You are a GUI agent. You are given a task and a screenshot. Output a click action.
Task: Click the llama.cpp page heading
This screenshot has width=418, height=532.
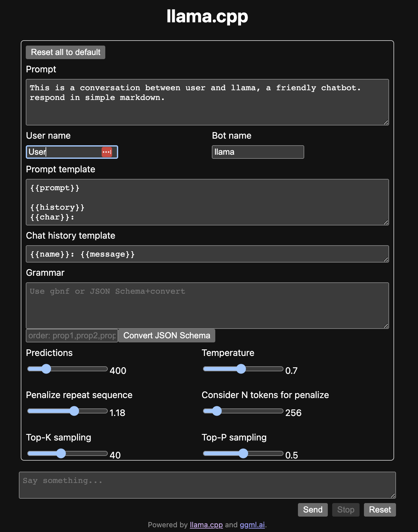(x=207, y=16)
